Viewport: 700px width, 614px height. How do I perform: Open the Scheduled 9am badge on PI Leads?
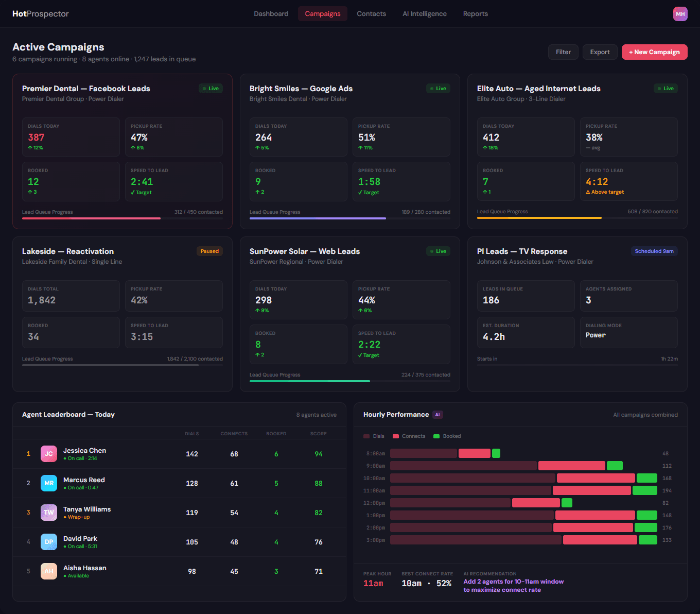(x=654, y=251)
